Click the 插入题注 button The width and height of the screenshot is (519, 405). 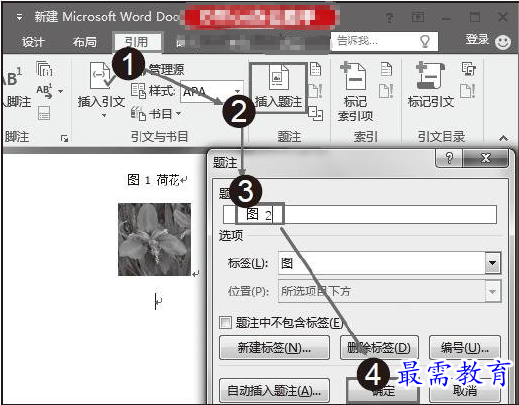278,87
